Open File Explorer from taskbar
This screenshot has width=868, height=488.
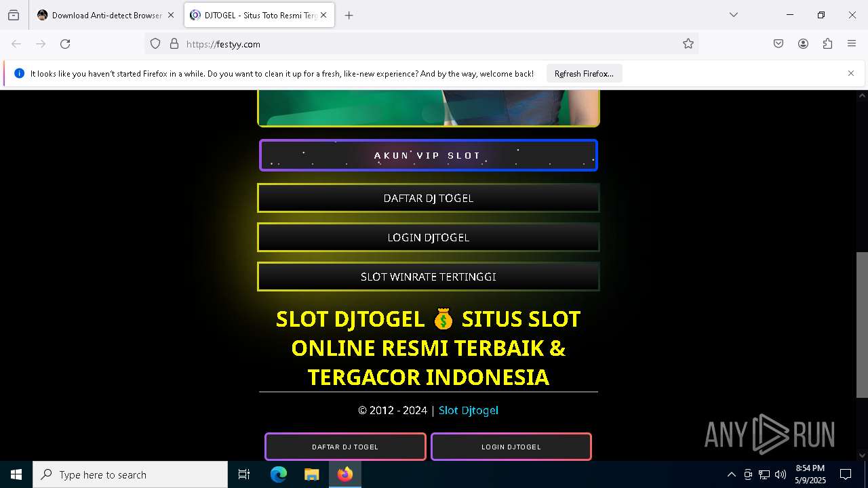tap(311, 474)
